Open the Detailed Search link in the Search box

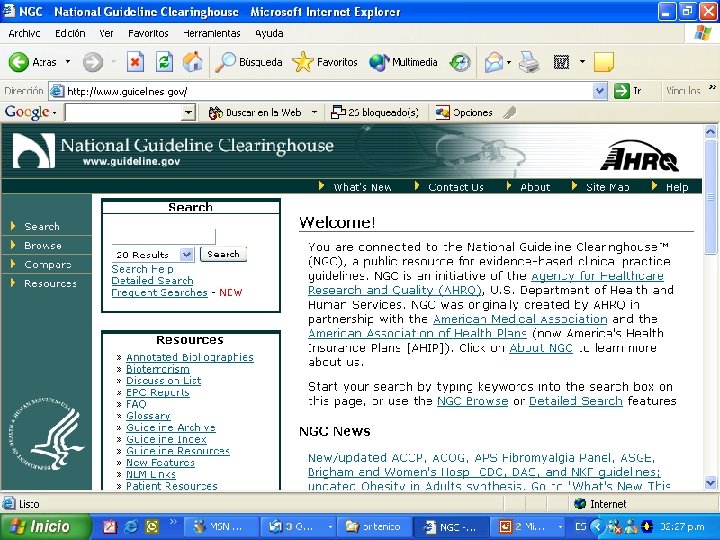click(152, 281)
